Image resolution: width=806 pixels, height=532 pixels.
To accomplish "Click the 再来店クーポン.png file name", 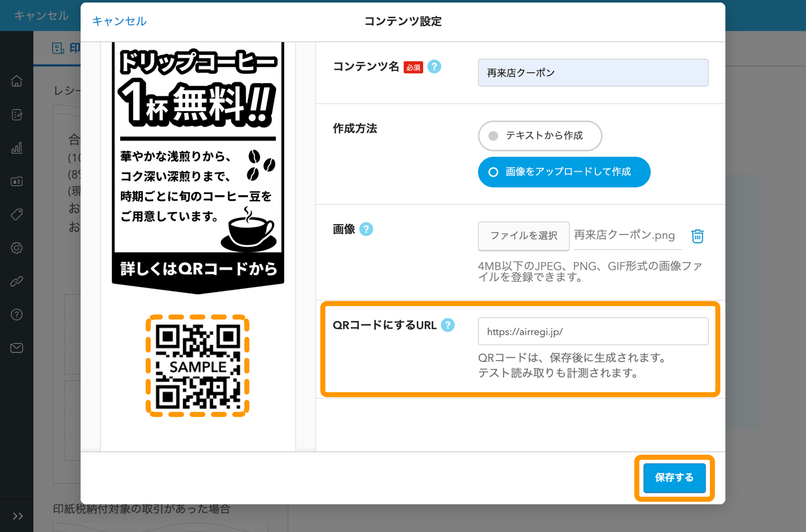I will click(x=624, y=235).
